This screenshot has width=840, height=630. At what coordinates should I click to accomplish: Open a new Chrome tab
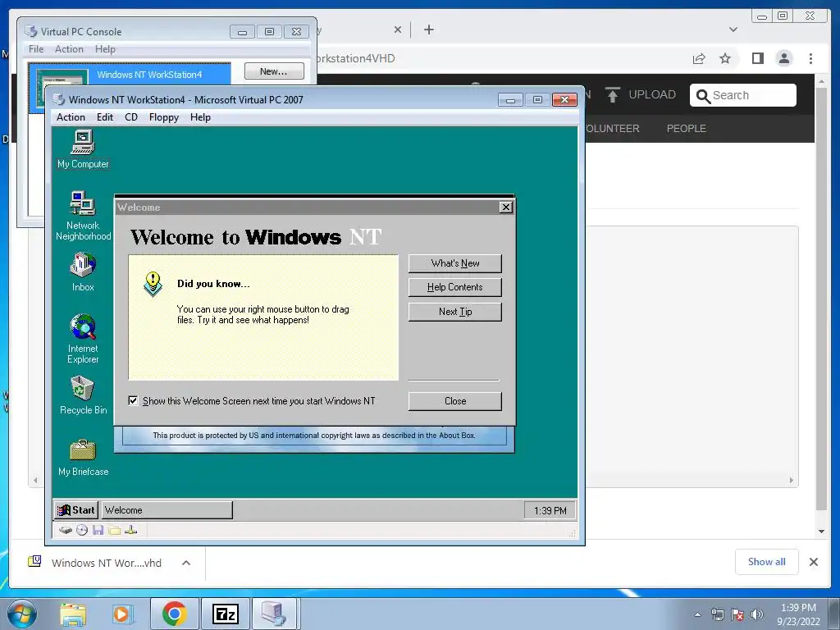[428, 30]
